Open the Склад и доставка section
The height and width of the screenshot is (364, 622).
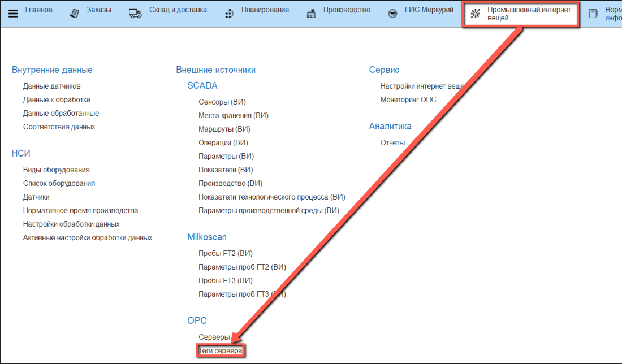pyautogui.click(x=178, y=10)
